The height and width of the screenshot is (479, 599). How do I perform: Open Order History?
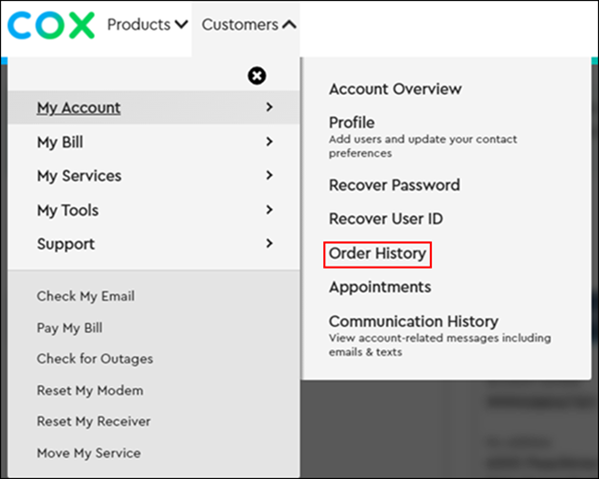tap(377, 254)
